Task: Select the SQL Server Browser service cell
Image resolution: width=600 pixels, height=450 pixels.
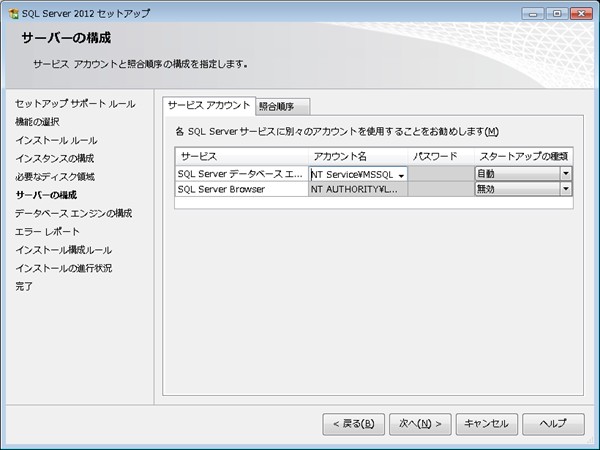Action: click(242, 189)
